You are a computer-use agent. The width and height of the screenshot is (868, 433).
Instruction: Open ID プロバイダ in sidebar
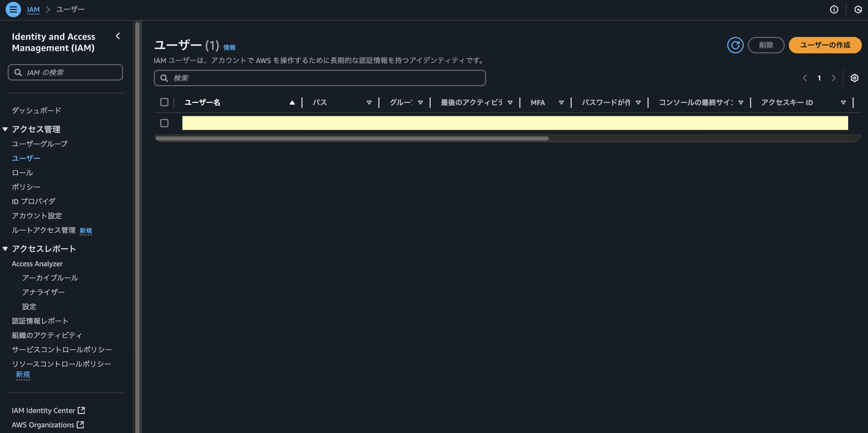click(x=34, y=201)
